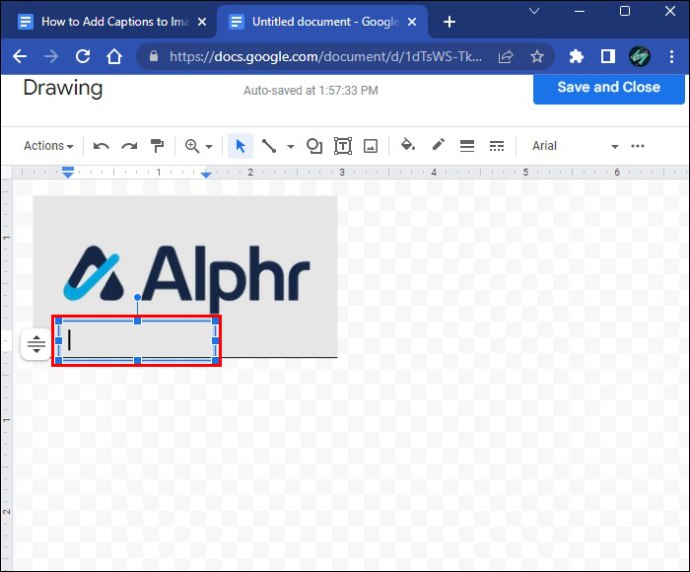Click the Save and Close button

click(609, 87)
